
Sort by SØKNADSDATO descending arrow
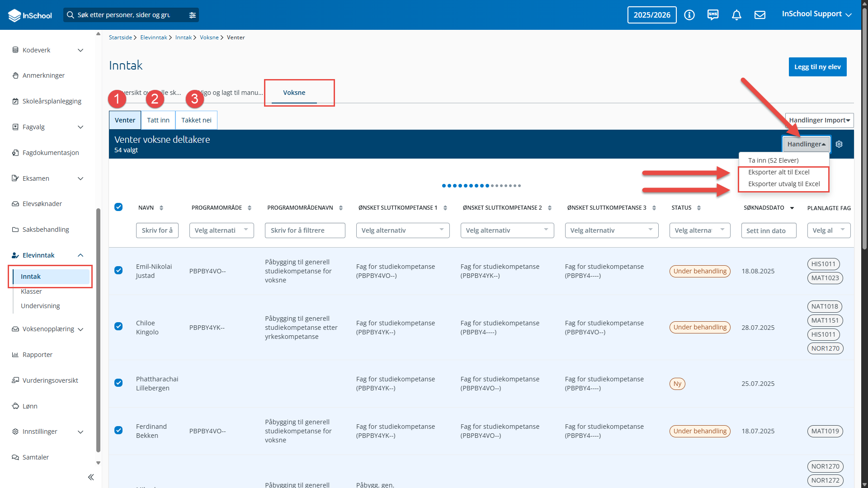click(x=792, y=208)
